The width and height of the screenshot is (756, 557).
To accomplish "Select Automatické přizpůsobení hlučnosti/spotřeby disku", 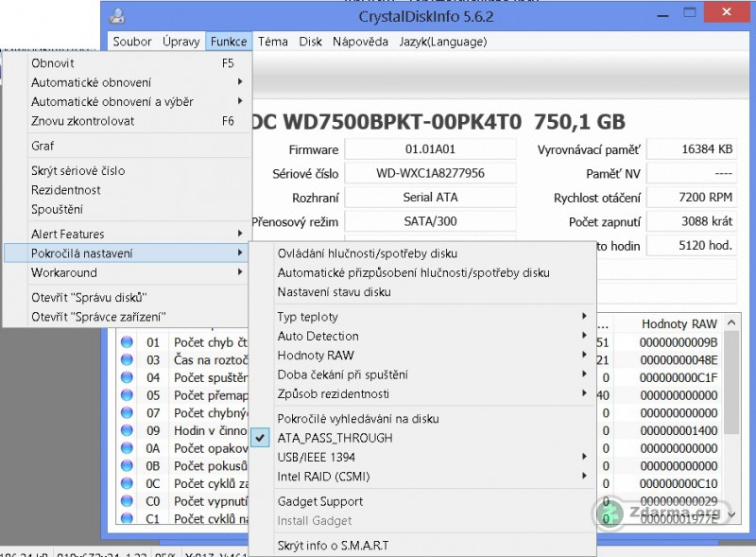I will 421,272.
